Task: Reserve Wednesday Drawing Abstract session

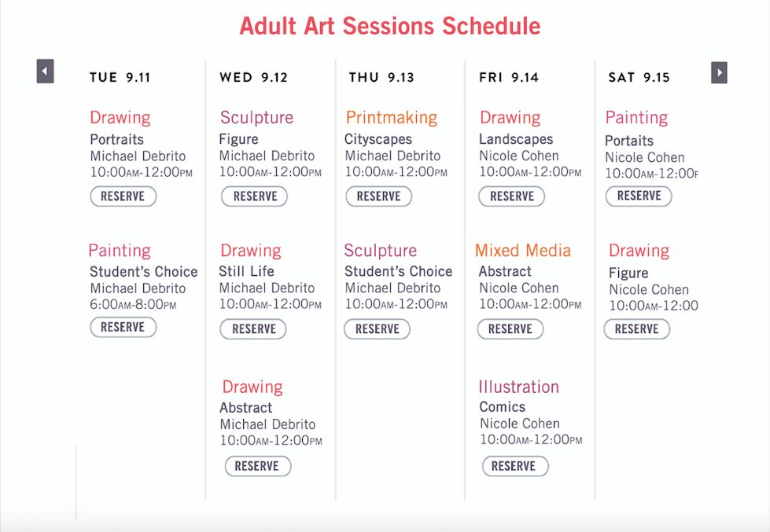Action: click(258, 466)
